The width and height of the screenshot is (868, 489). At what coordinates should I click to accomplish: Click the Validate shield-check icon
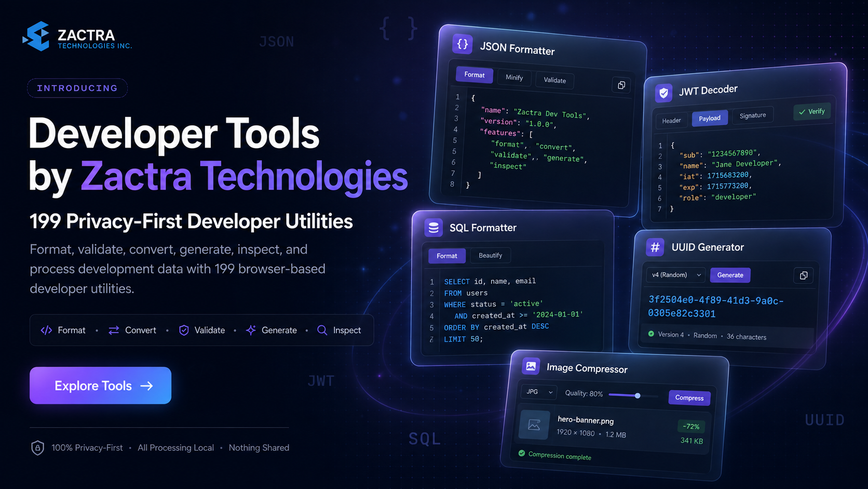point(184,331)
